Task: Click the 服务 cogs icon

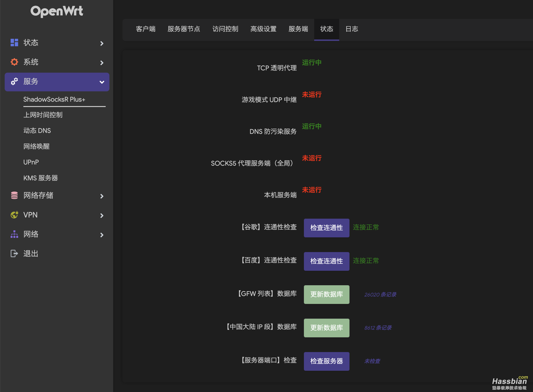Action: 14,82
